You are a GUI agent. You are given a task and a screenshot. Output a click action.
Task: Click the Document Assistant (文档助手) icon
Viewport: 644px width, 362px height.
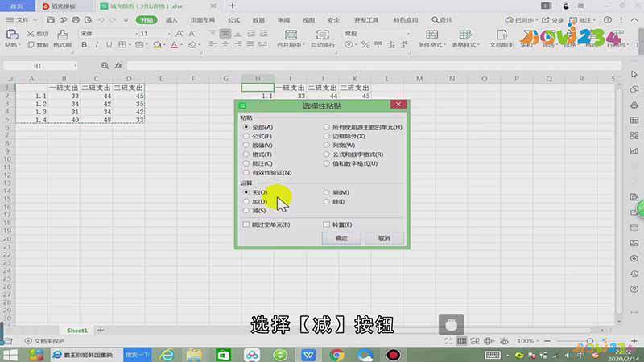pos(501,35)
